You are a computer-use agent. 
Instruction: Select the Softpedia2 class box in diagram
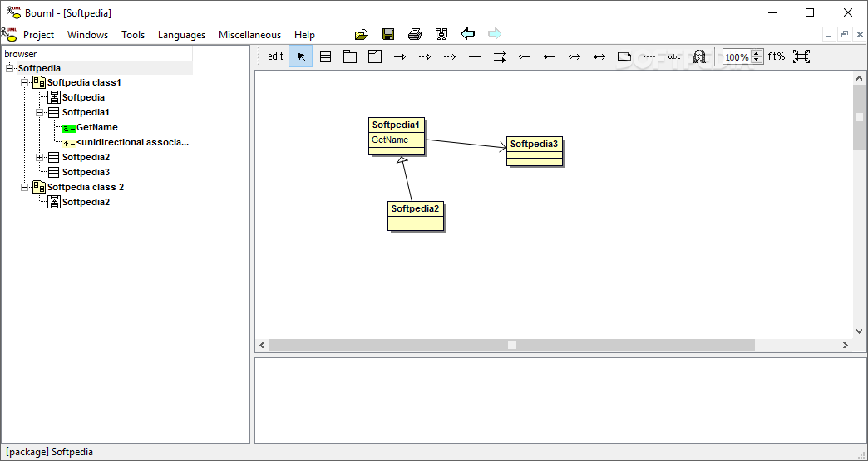point(416,216)
